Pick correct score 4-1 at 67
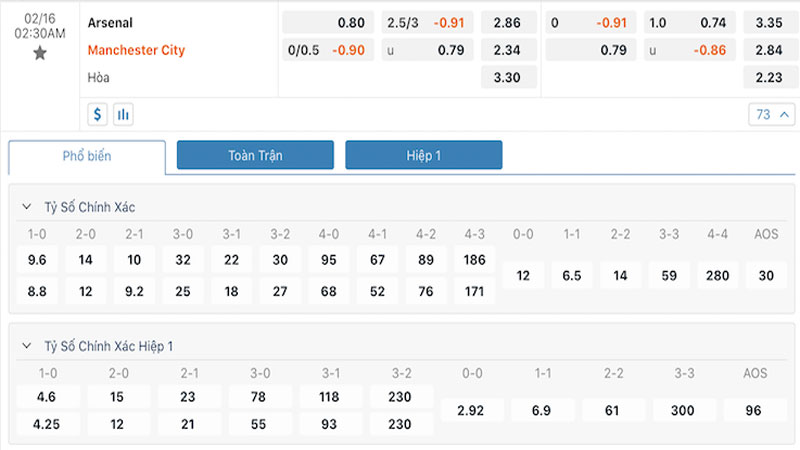 378,260
